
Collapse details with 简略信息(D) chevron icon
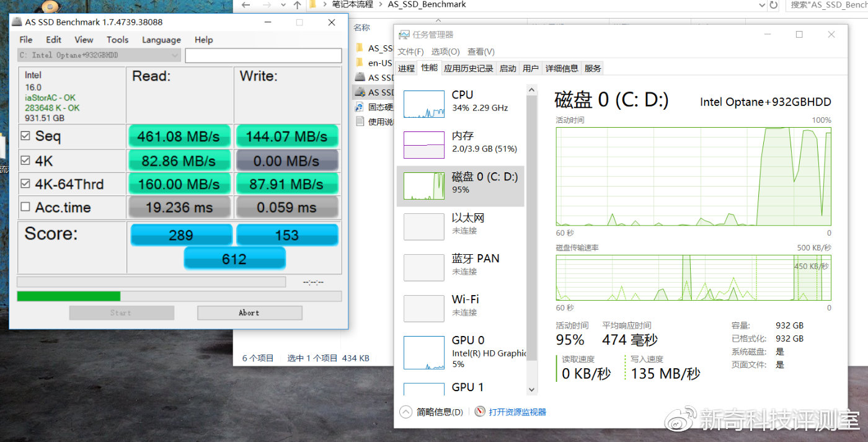(x=405, y=412)
